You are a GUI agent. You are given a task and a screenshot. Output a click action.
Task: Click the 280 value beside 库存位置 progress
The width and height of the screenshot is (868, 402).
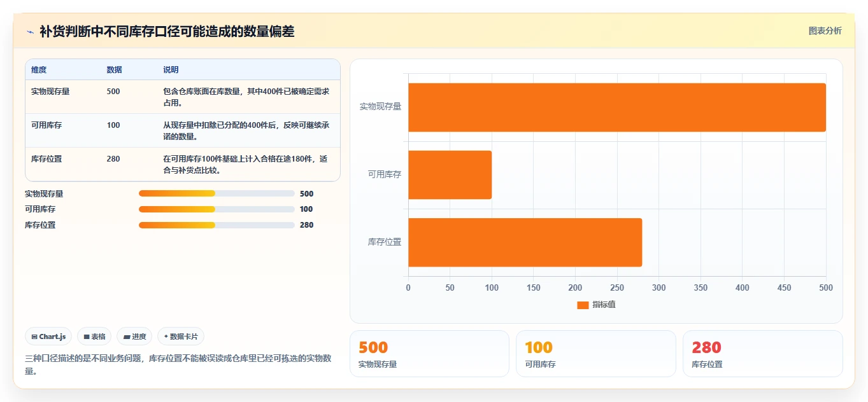306,225
